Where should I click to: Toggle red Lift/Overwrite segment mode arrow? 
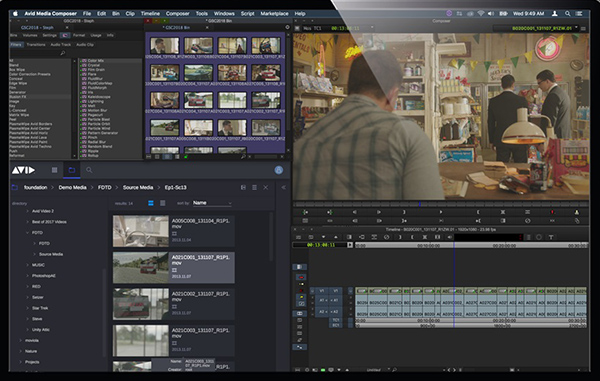(x=301, y=277)
